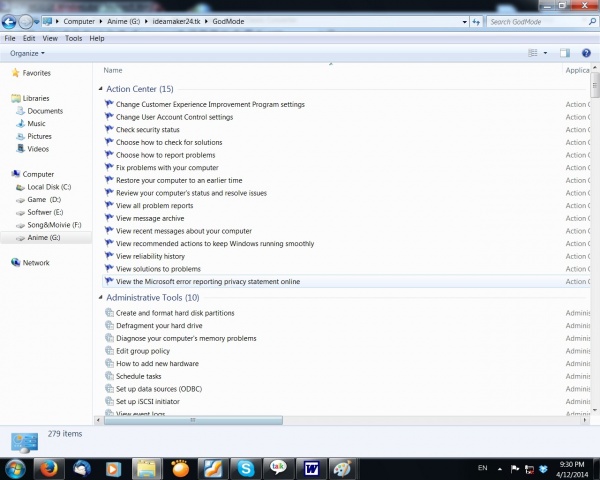The width and height of the screenshot is (600, 480).
Task: Select View reliability history item
Action: point(150,256)
